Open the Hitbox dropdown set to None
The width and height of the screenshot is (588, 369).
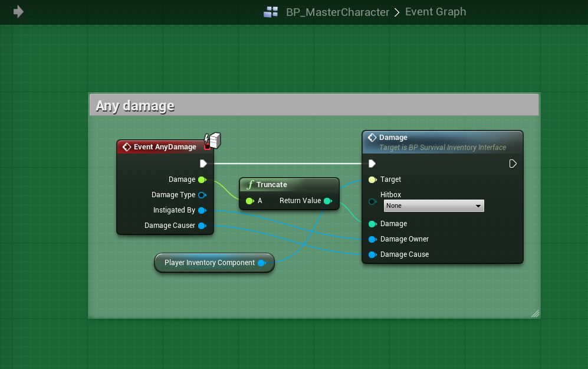pyautogui.click(x=433, y=205)
